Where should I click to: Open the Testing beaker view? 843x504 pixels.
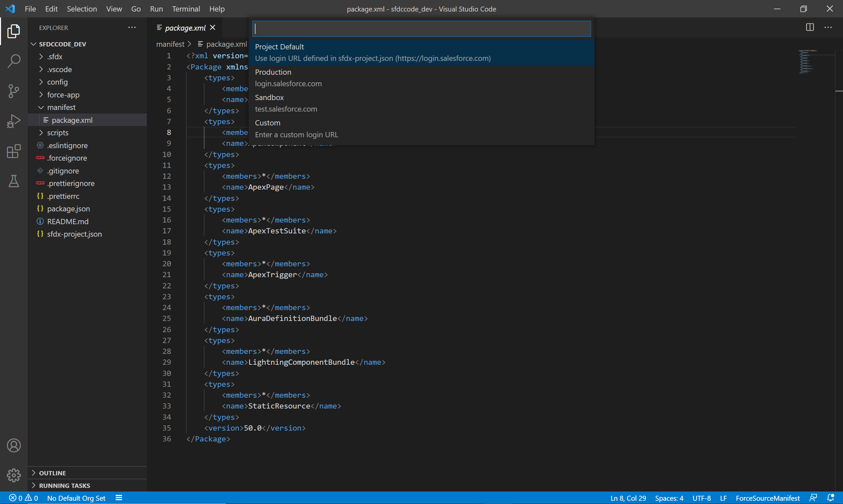pos(14,181)
